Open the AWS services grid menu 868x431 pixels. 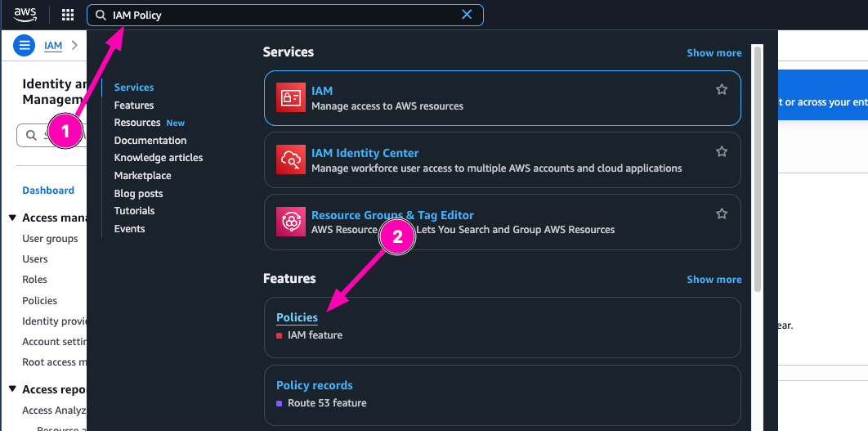point(68,15)
